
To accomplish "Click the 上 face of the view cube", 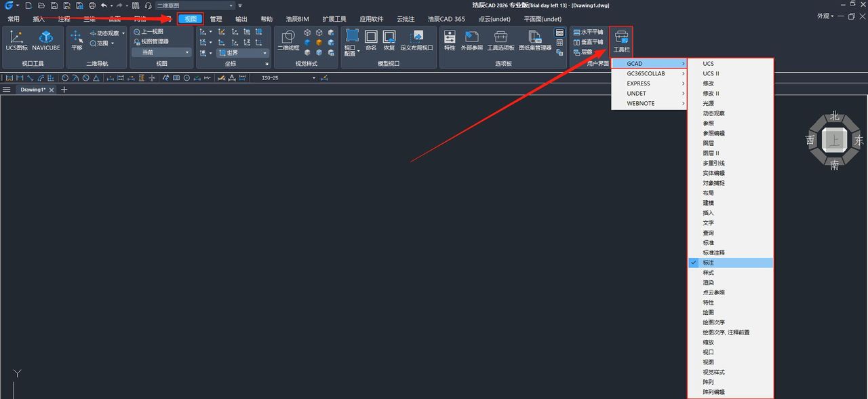I will click(834, 140).
